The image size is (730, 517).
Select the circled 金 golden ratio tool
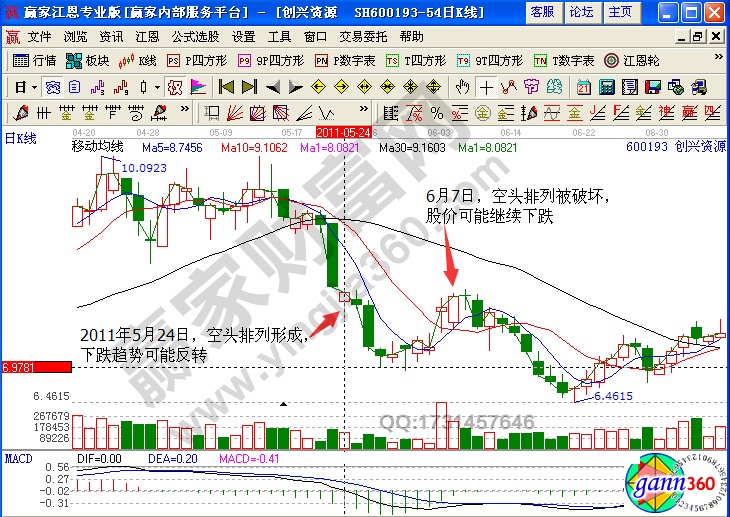point(482,113)
